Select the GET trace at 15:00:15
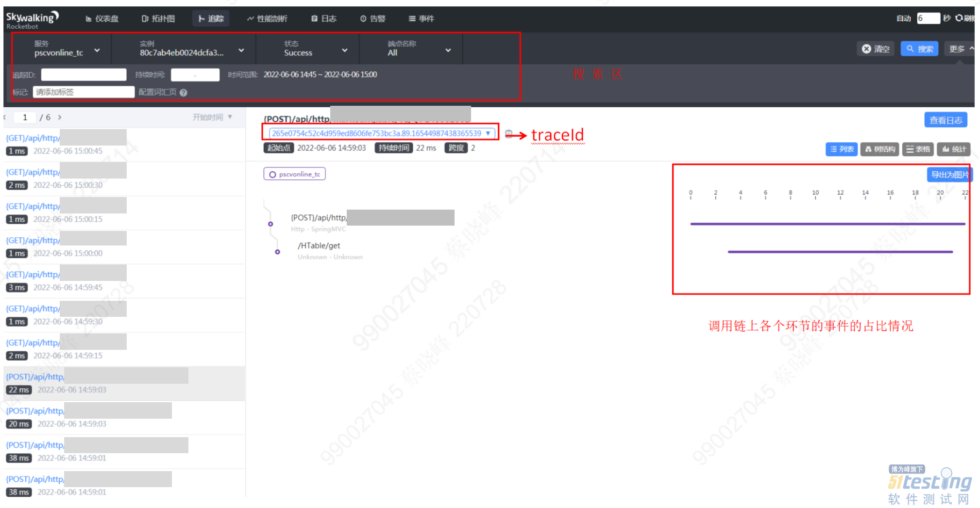The height and width of the screenshot is (508, 980). pos(124,213)
